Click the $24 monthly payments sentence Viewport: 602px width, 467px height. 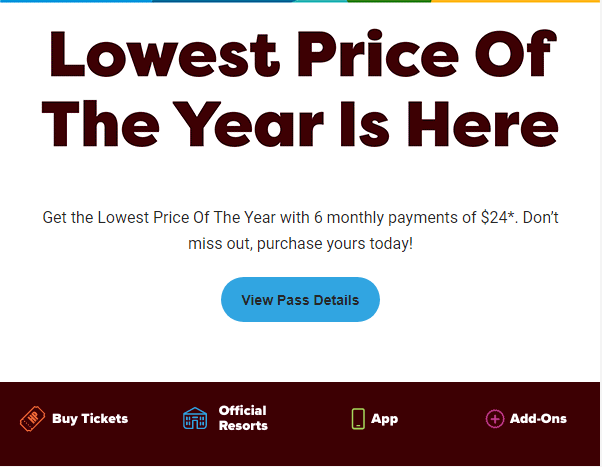[x=300, y=216]
